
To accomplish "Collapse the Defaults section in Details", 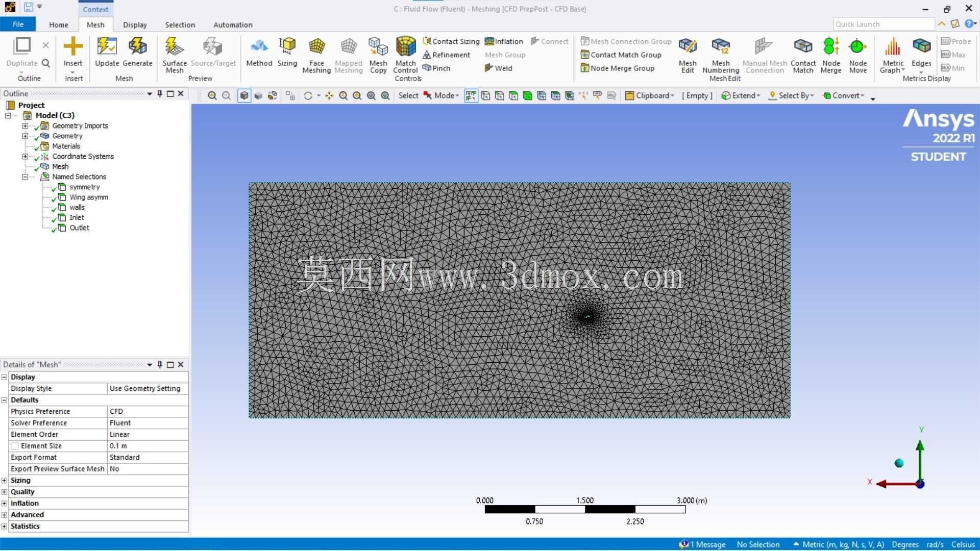I will (5, 400).
